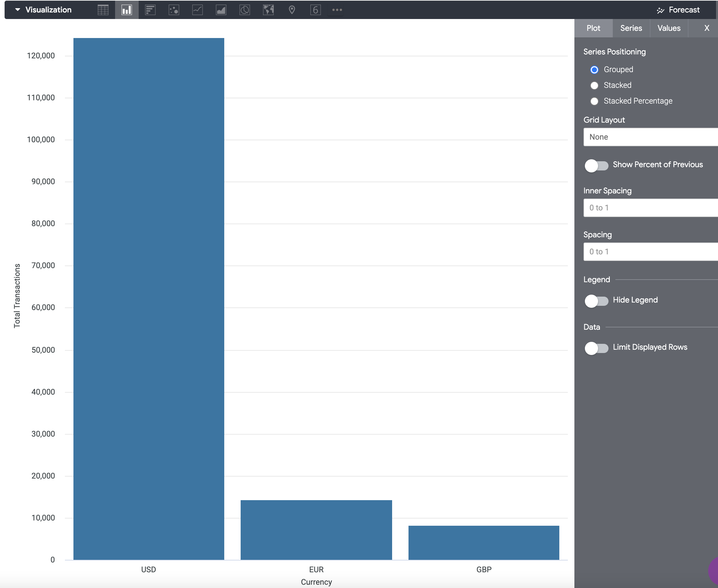Choose Stacked Percentage radio button
Viewport: 718px width, 588px height.
click(x=594, y=101)
